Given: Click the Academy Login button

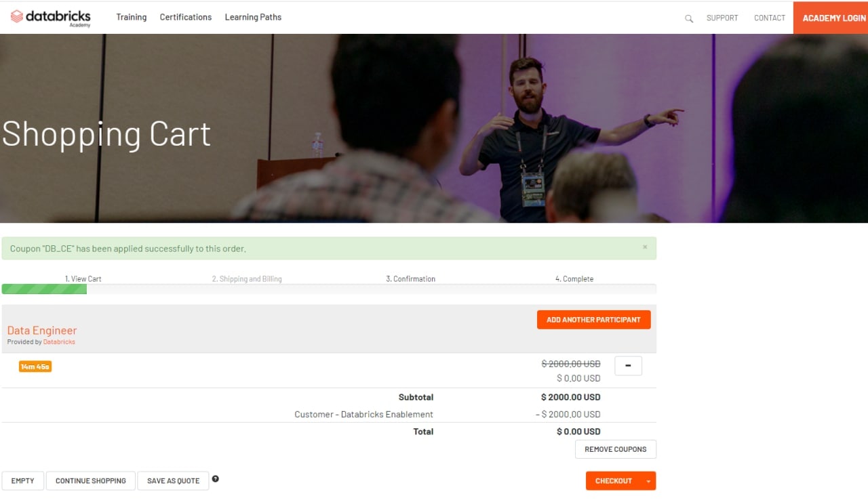Looking at the screenshot, I should click(x=831, y=18).
